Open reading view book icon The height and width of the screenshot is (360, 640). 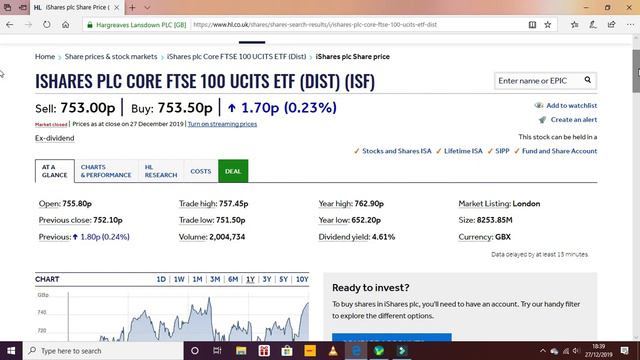(532, 25)
